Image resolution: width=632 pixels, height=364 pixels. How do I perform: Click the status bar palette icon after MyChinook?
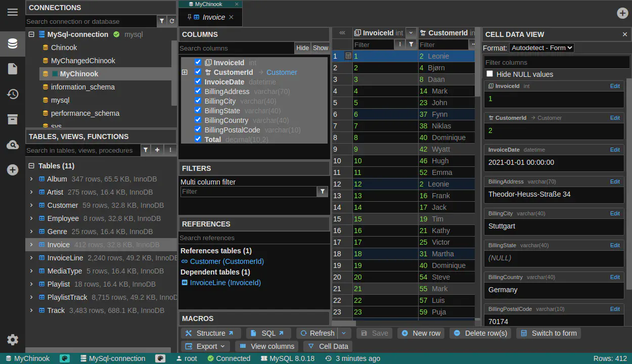(65, 358)
